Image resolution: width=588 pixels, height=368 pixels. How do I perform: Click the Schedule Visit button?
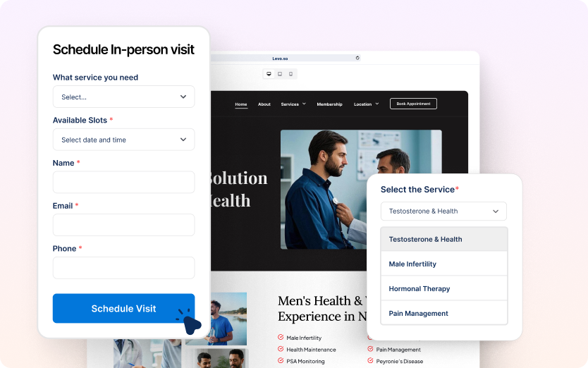[124, 308]
